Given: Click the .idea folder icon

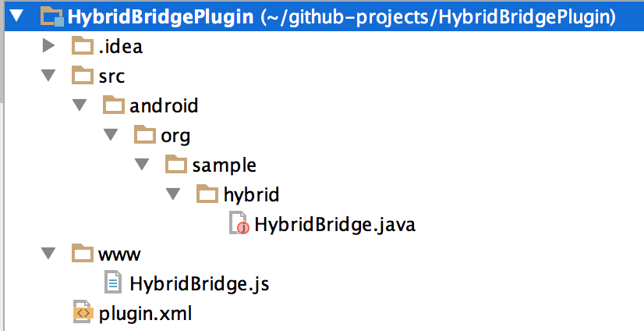Looking at the screenshot, I should pos(83,45).
